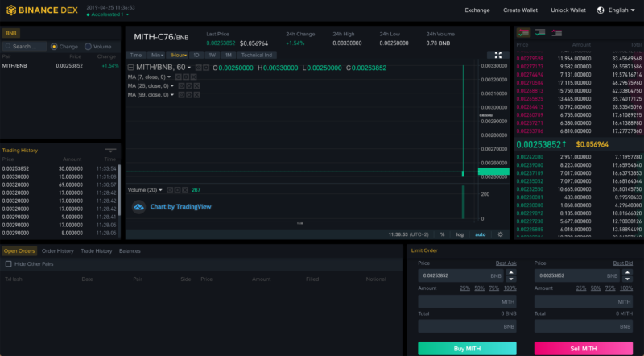Open settings for MA (99, close, 0) indicator
This screenshot has width=644, height=356.
[189, 95]
